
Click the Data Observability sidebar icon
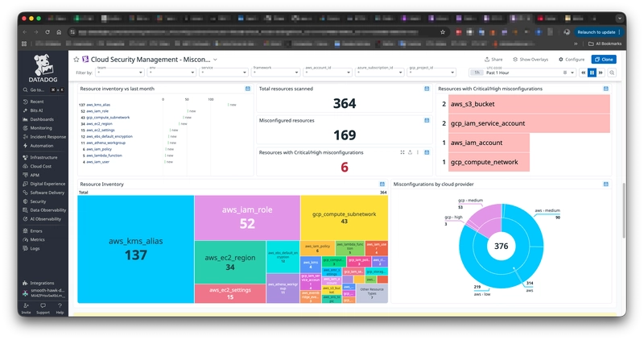pos(25,210)
